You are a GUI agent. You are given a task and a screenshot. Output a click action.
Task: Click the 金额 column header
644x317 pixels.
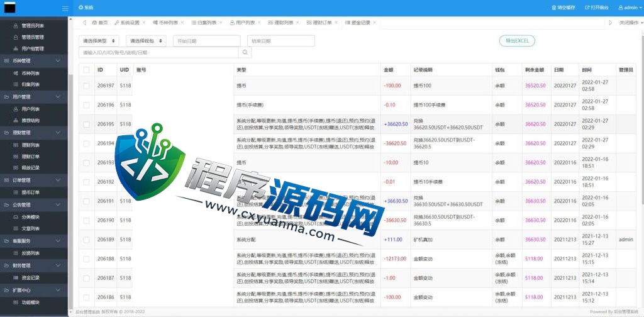389,70
